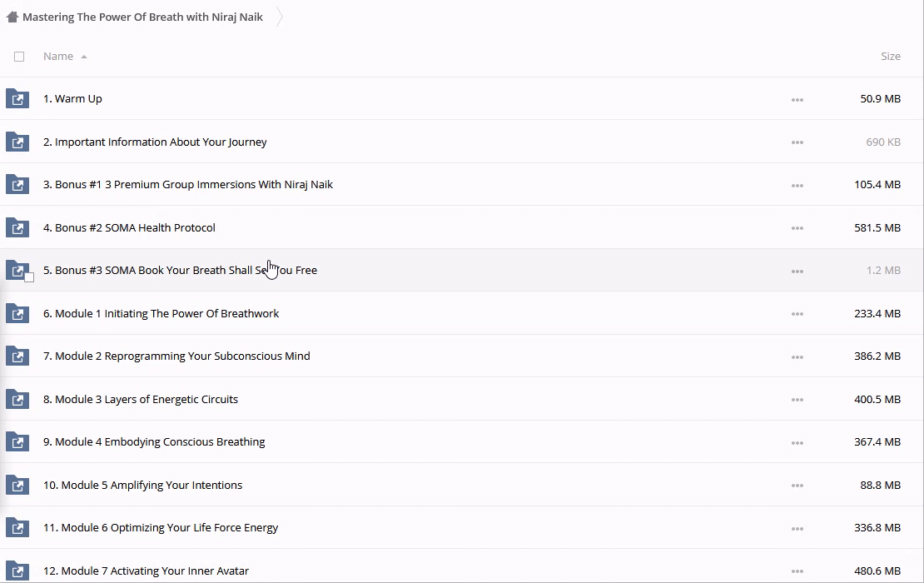Viewport: 924px width, 583px height.
Task: Click the shared folder icon for 1. Warm Up
Action: 17,99
